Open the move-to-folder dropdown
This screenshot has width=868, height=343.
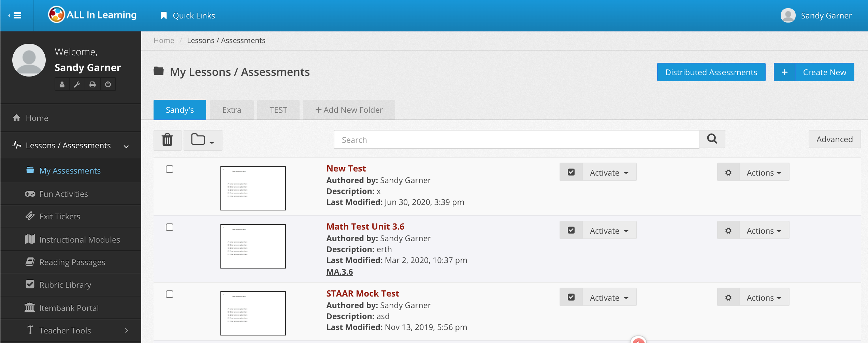coord(203,140)
